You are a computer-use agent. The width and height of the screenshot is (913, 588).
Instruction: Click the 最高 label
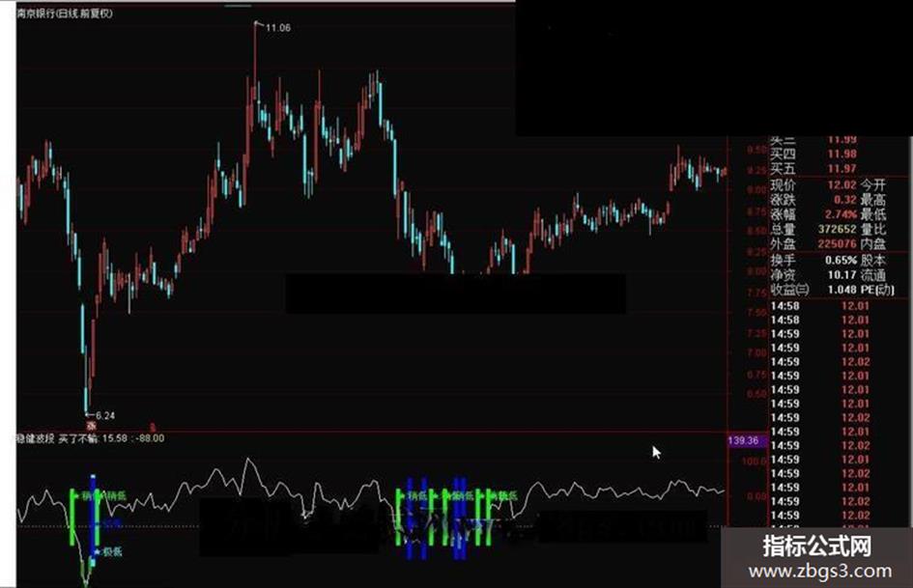[872, 199]
